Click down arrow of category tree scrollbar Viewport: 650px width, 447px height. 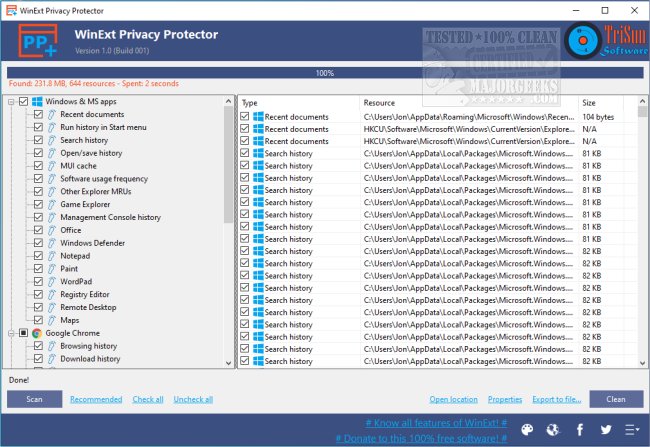(x=228, y=363)
